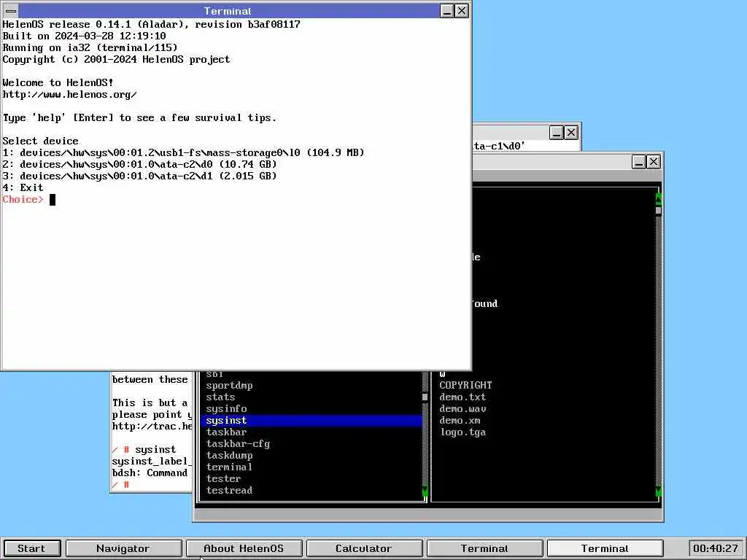Minimize the small background window showing ata-c1\d0
The height and width of the screenshot is (560, 747).
557,133
